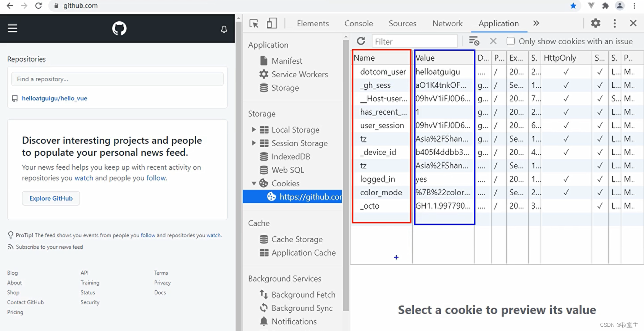Open Background Sync service
Image resolution: width=644 pixels, height=331 pixels.
coord(302,308)
